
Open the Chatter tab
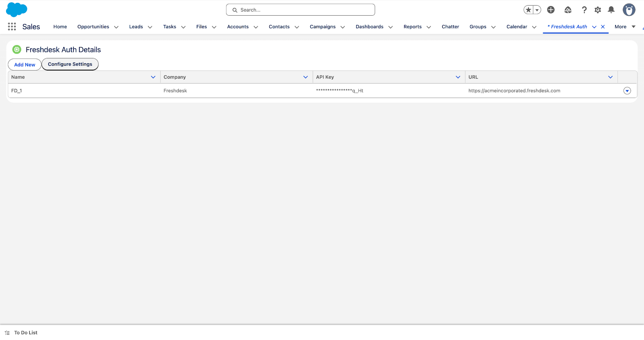click(x=450, y=27)
